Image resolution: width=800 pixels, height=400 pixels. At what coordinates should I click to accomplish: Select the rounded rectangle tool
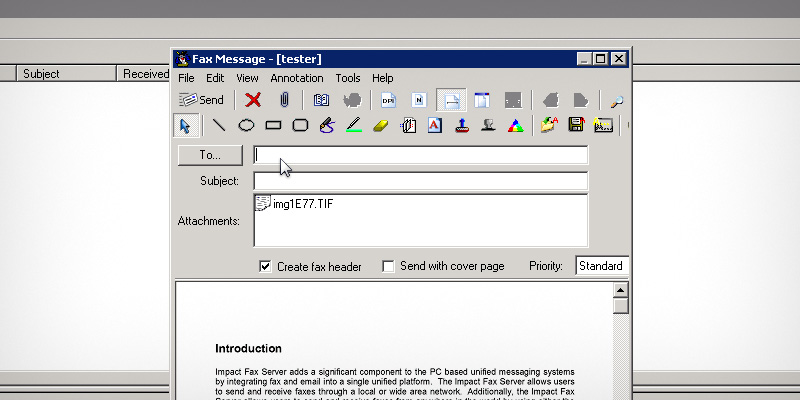pyautogui.click(x=300, y=126)
